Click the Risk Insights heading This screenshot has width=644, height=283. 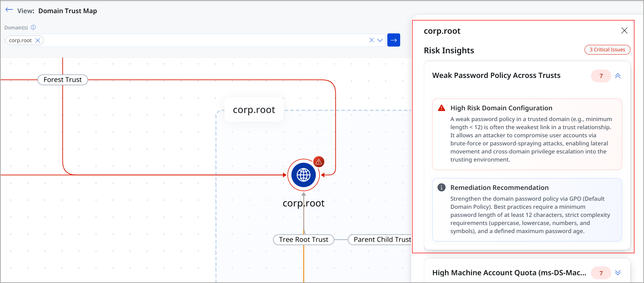click(x=449, y=51)
